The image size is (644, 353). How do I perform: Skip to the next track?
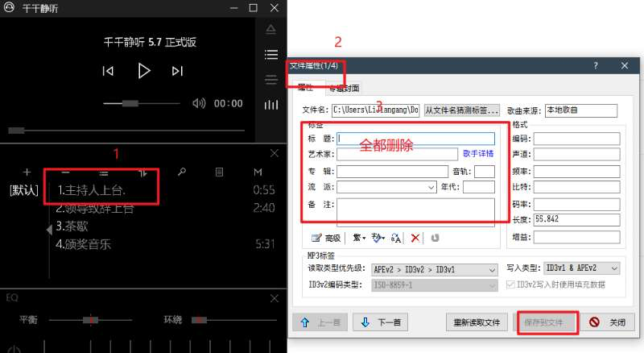click(x=178, y=72)
